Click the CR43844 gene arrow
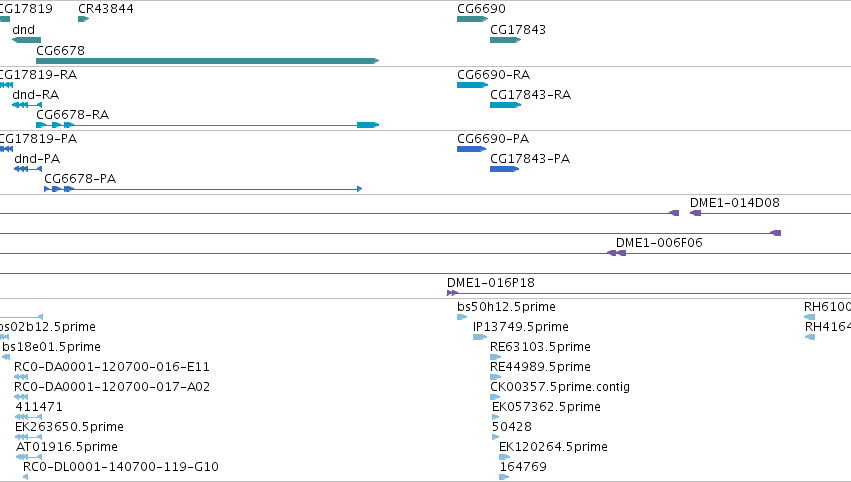The height and width of the screenshot is (482, 851). (x=83, y=19)
